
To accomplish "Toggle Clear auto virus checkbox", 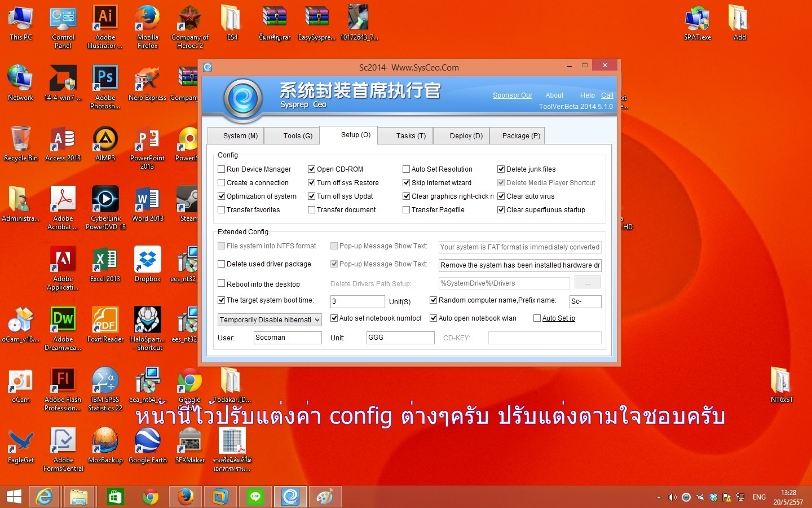I will [501, 196].
